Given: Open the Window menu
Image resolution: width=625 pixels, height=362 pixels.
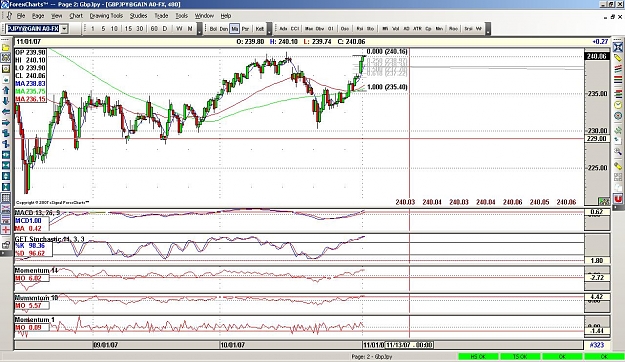Looking at the screenshot, I should pos(204,16).
